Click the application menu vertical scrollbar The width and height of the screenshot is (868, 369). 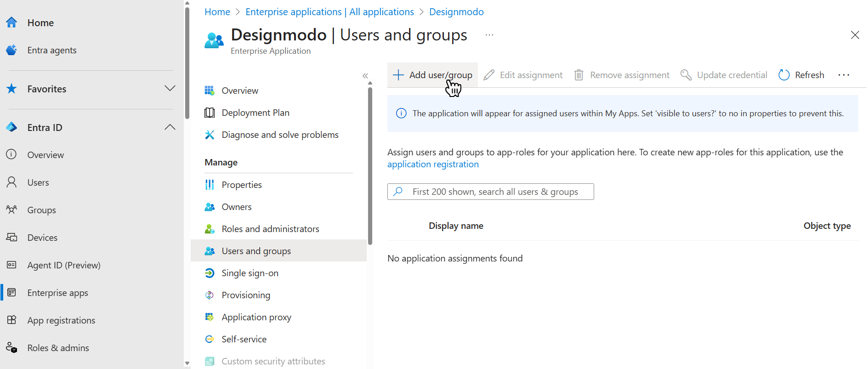370,165
